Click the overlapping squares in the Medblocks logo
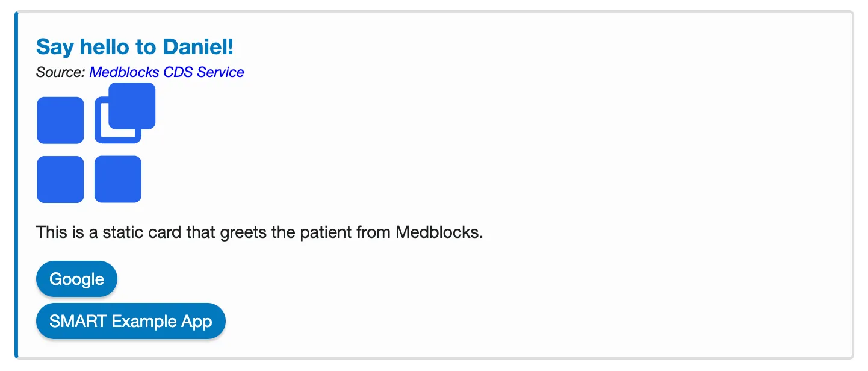Image resolution: width=868 pixels, height=371 pixels. [x=125, y=113]
